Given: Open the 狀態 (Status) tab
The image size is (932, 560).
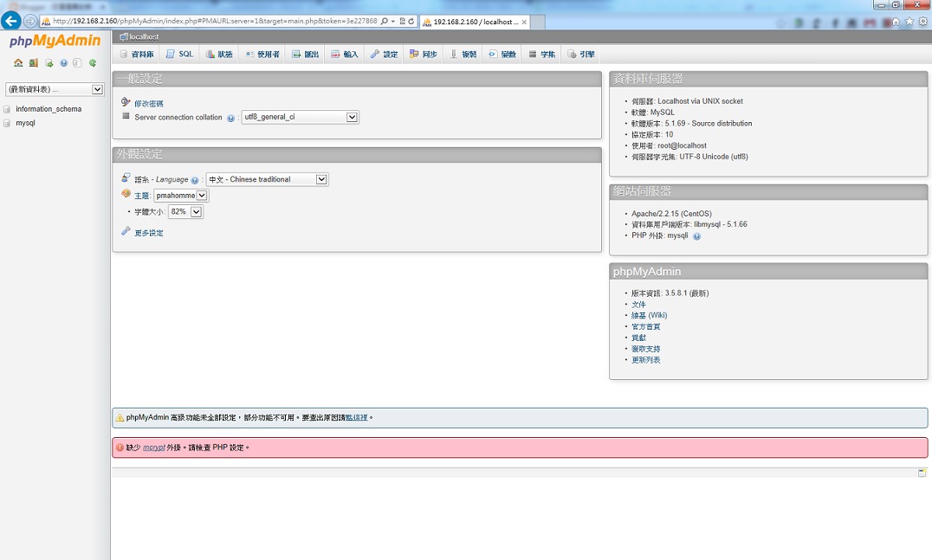Looking at the screenshot, I should (x=219, y=54).
